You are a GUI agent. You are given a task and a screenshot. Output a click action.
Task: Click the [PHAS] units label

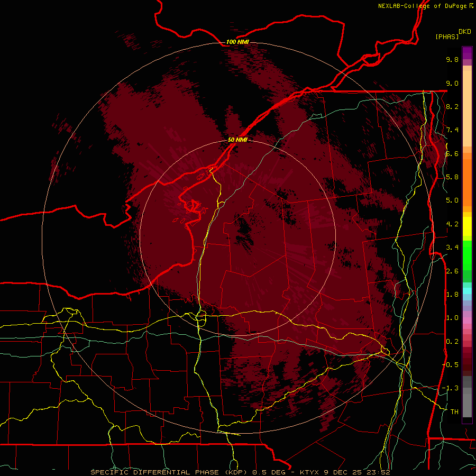[447, 36]
